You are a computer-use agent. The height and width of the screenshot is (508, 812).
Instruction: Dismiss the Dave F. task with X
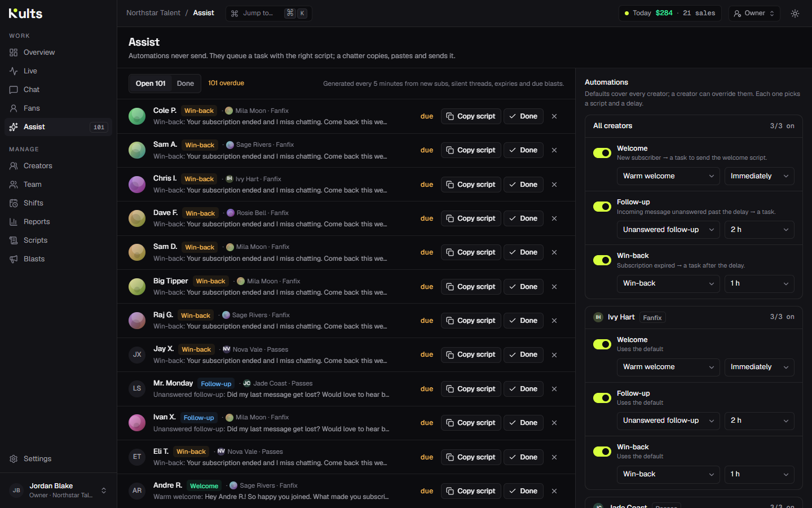554,218
